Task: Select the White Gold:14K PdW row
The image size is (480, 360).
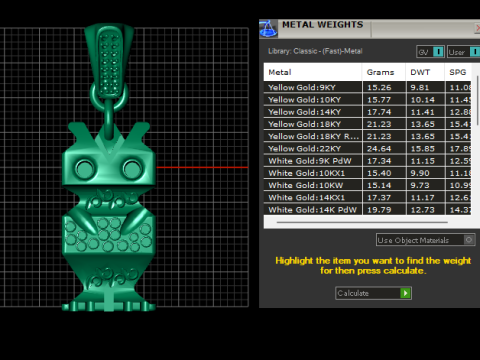Action: click(x=367, y=210)
